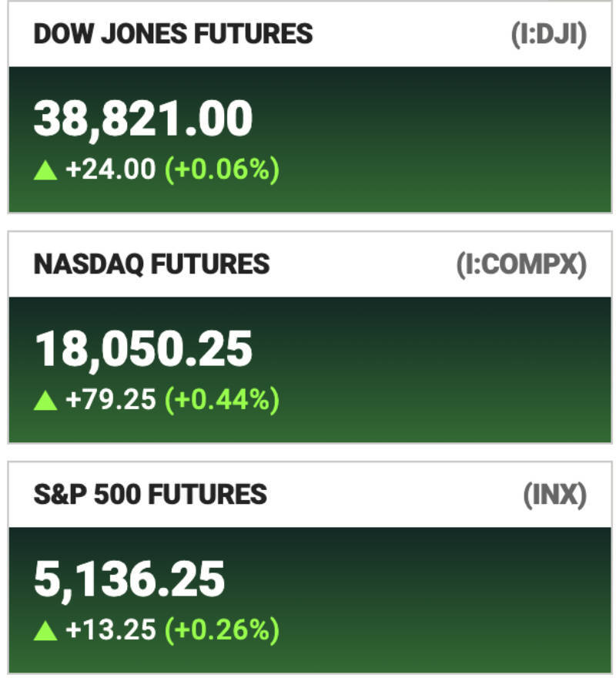This screenshot has height=695, width=616.
Task: Select the (INX) ticker symbol
Action: (x=555, y=495)
